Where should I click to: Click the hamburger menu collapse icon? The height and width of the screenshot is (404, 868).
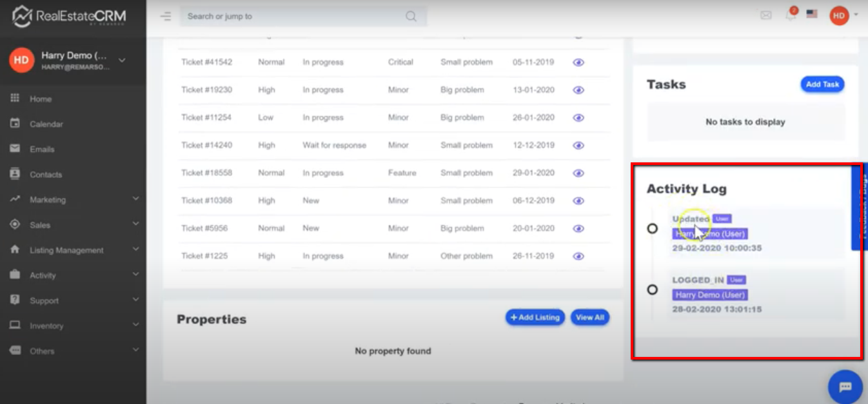point(166,16)
